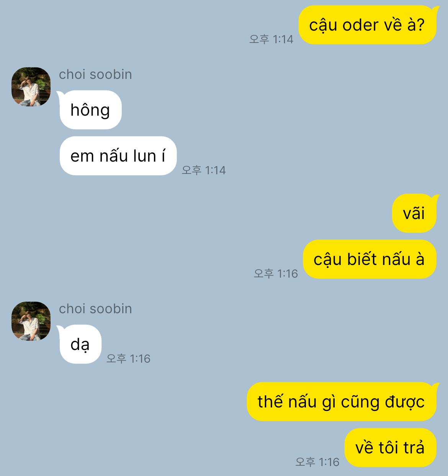Tap the white 'dạ' message bubble
Viewport: 448px width, 476px height.
[80, 344]
